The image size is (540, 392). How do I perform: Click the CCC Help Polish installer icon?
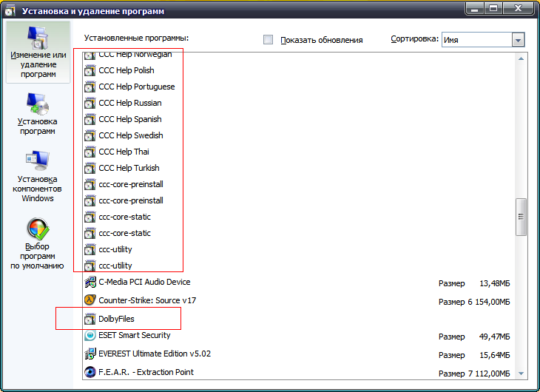click(x=90, y=70)
